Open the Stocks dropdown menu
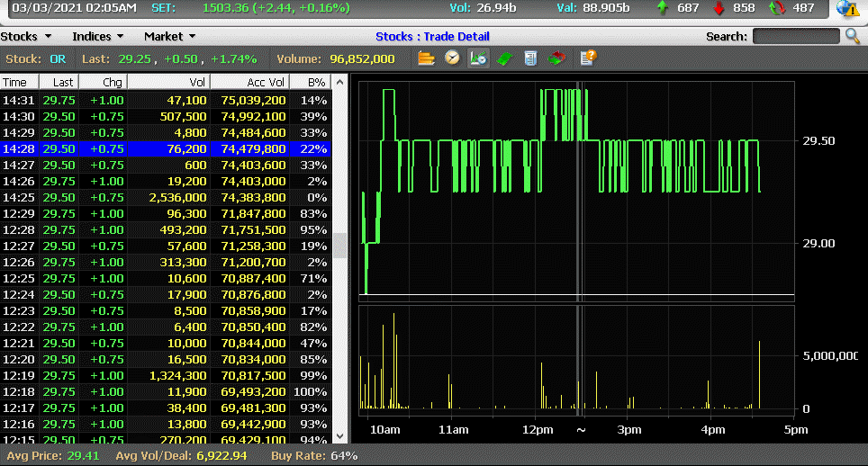868x466 pixels. click(26, 37)
